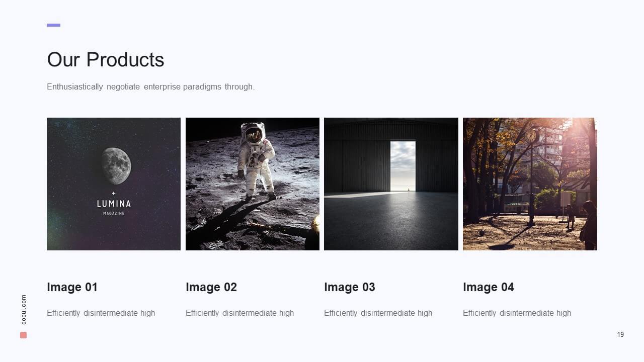Click the purple accent bar above the title
The image size is (644, 362).
(53, 25)
